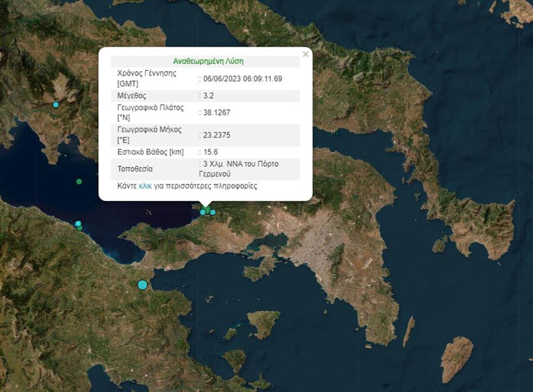The height and width of the screenshot is (392, 533).
Task: Click the "Εστιακό Βάθος [km]" label
Action: [x=150, y=152]
